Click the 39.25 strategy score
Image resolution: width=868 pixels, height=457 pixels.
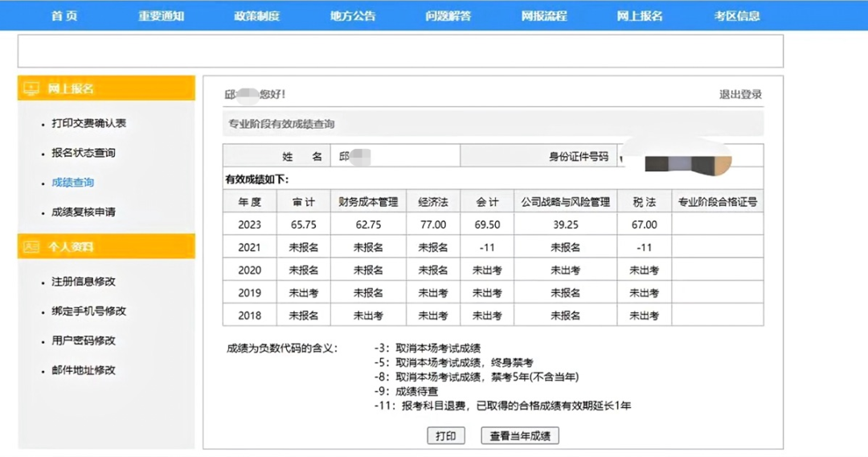[x=565, y=224]
